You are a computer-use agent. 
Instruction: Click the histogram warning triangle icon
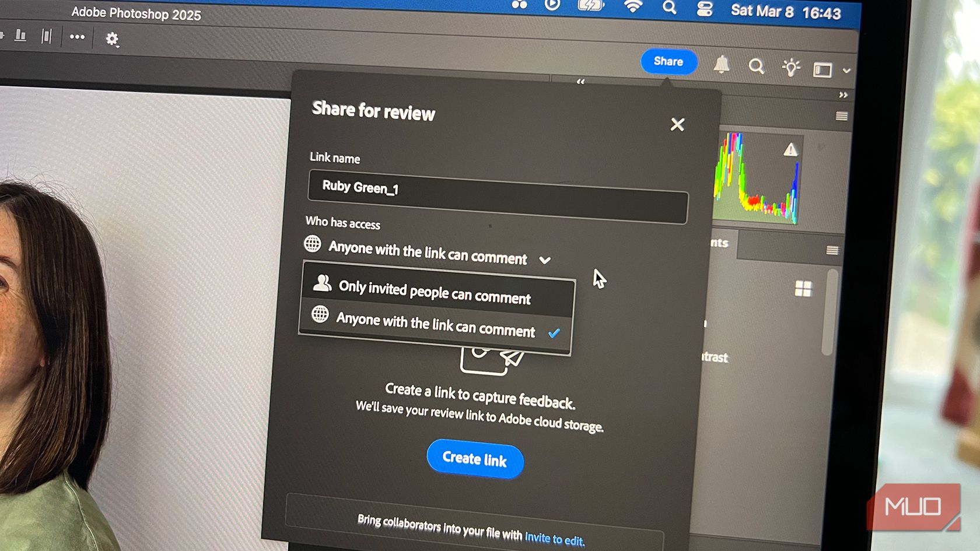click(790, 150)
